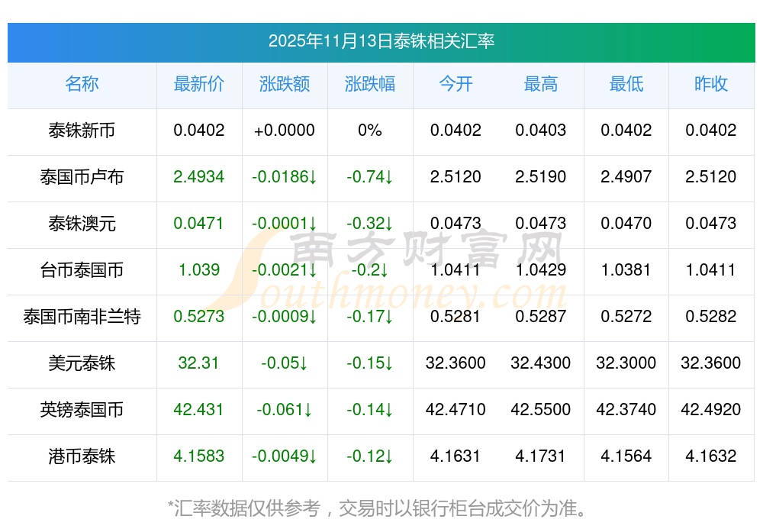Click the 32.31 latest price for 美元泰铢
763x532 pixels.
pyautogui.click(x=199, y=363)
